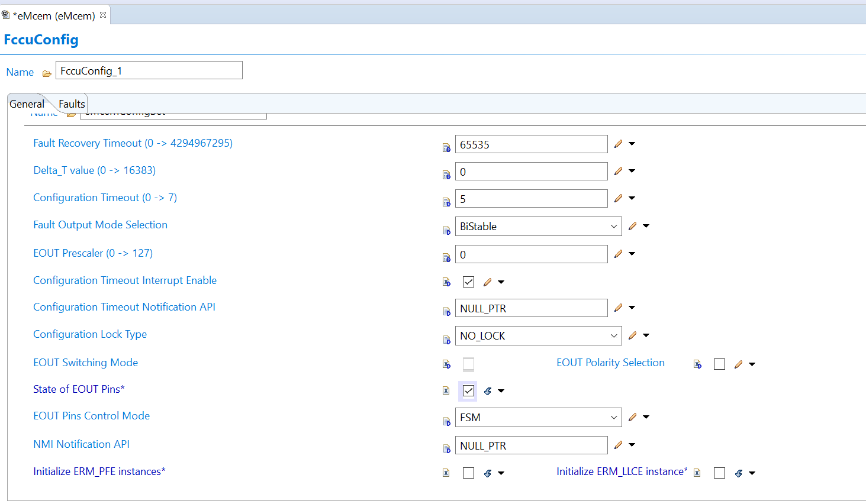Check the Initialize ERM_LLCE instance checkbox
The width and height of the screenshot is (866, 504).
click(x=719, y=473)
